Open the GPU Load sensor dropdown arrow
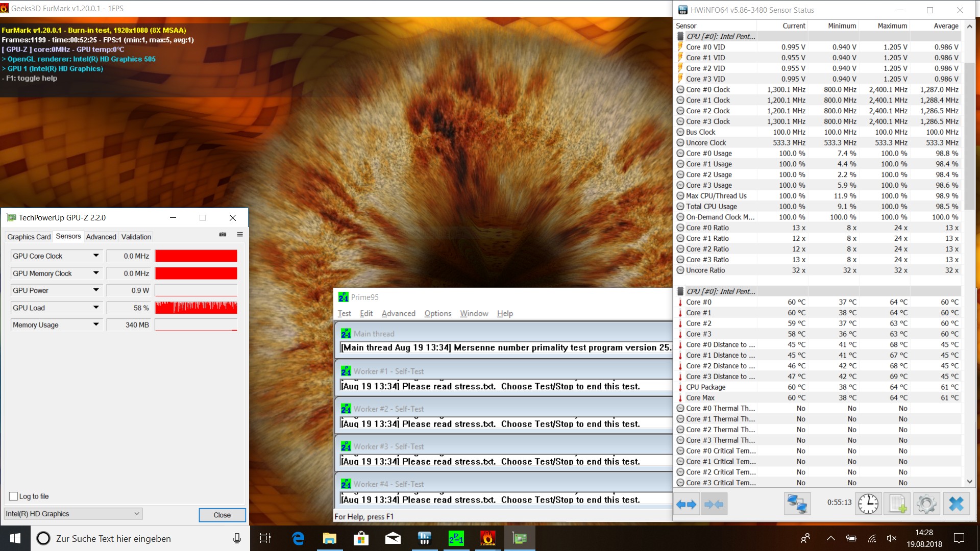The height and width of the screenshot is (551, 980). (96, 308)
